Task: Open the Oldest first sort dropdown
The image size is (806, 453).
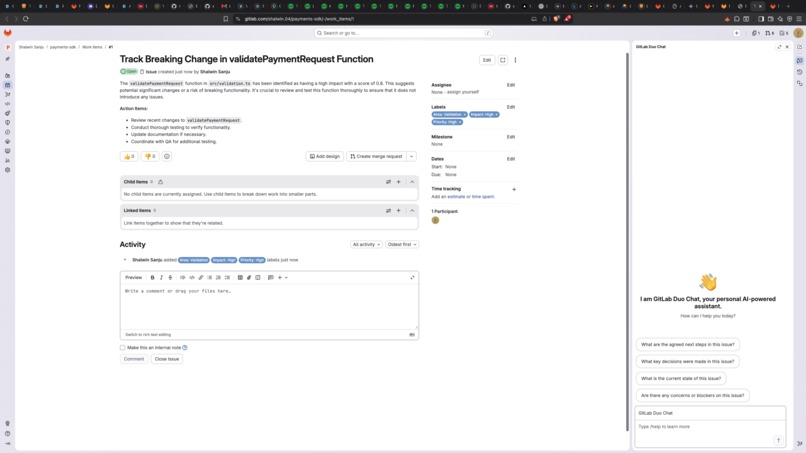Action: pos(402,245)
